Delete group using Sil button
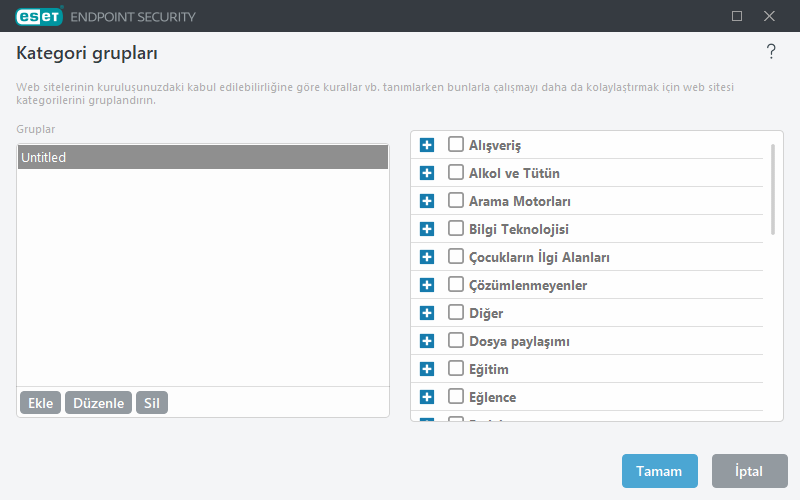The image size is (800, 500). (152, 403)
